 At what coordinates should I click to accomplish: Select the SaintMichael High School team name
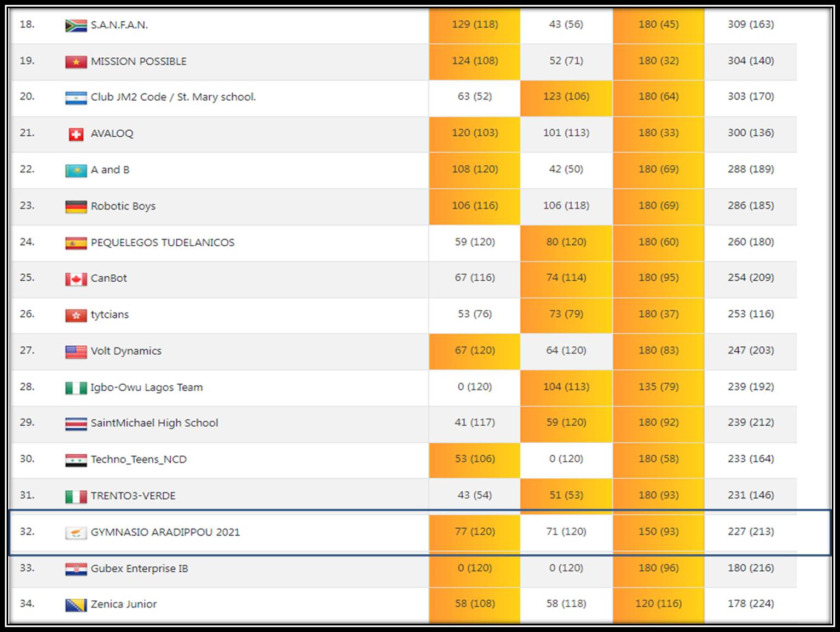coord(154,423)
